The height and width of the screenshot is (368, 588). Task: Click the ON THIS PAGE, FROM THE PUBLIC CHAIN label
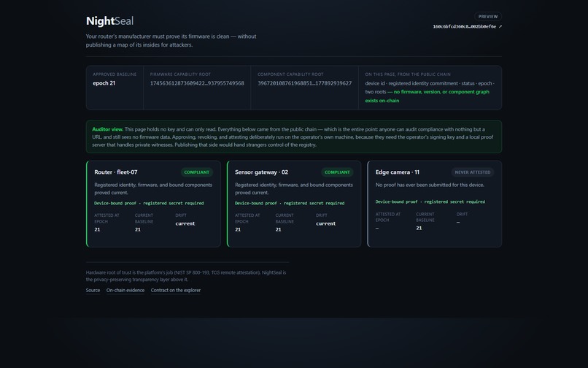[408, 74]
